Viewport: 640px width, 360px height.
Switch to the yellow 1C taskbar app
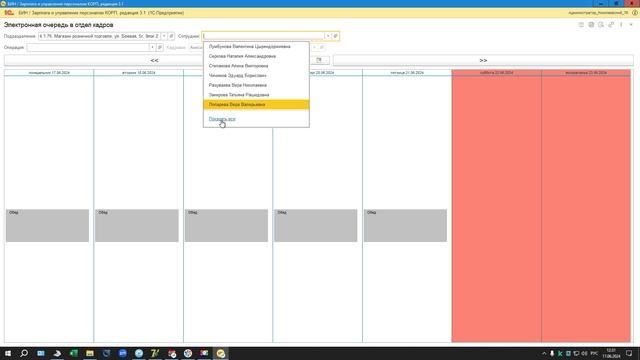tap(220, 353)
